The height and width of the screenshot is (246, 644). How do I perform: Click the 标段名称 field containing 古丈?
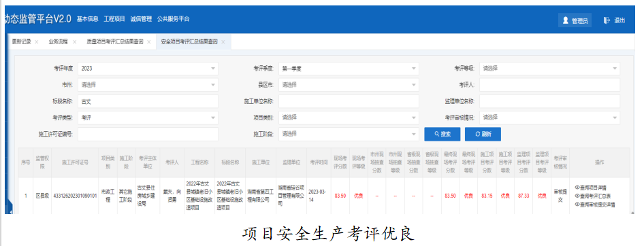point(148,101)
